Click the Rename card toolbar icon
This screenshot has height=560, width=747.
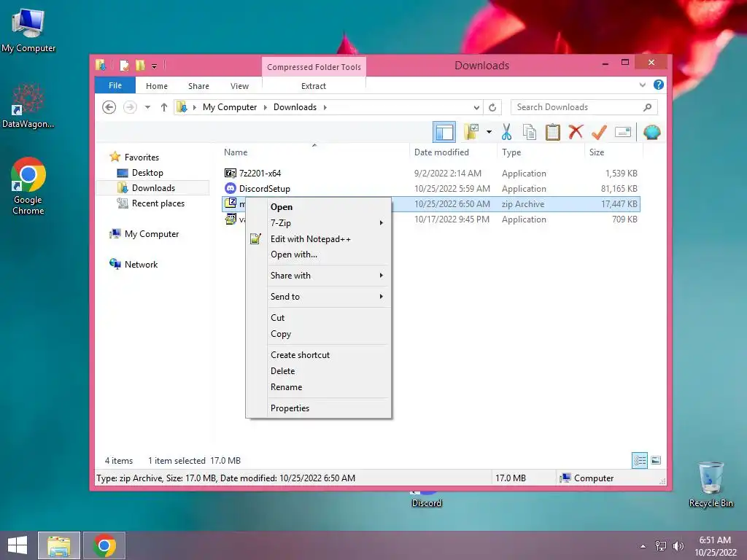(x=623, y=132)
